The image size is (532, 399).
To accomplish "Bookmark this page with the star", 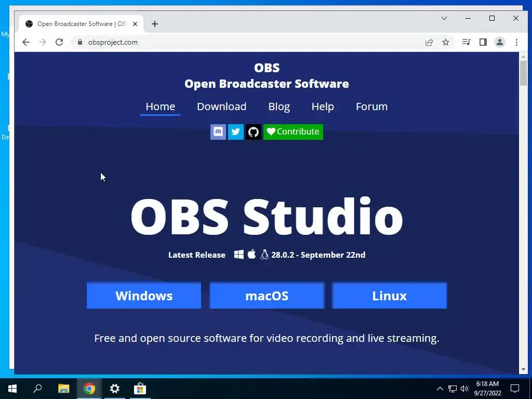I will click(446, 42).
